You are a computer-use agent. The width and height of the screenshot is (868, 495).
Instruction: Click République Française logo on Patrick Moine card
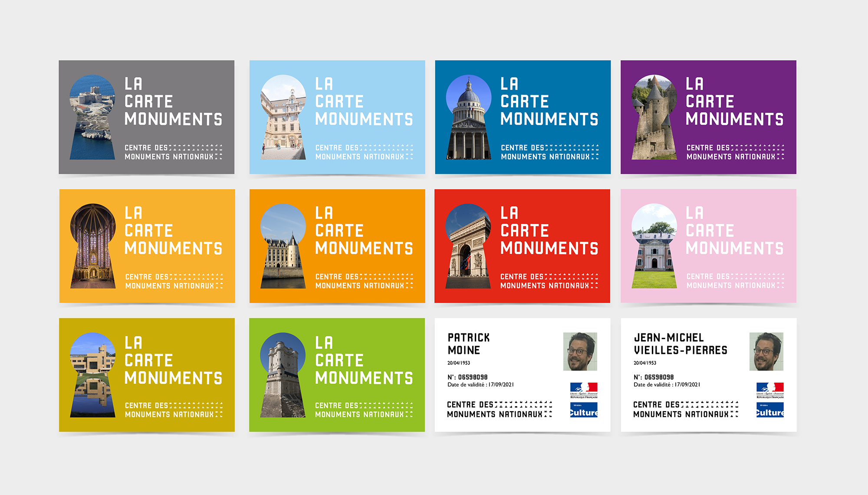tap(584, 390)
